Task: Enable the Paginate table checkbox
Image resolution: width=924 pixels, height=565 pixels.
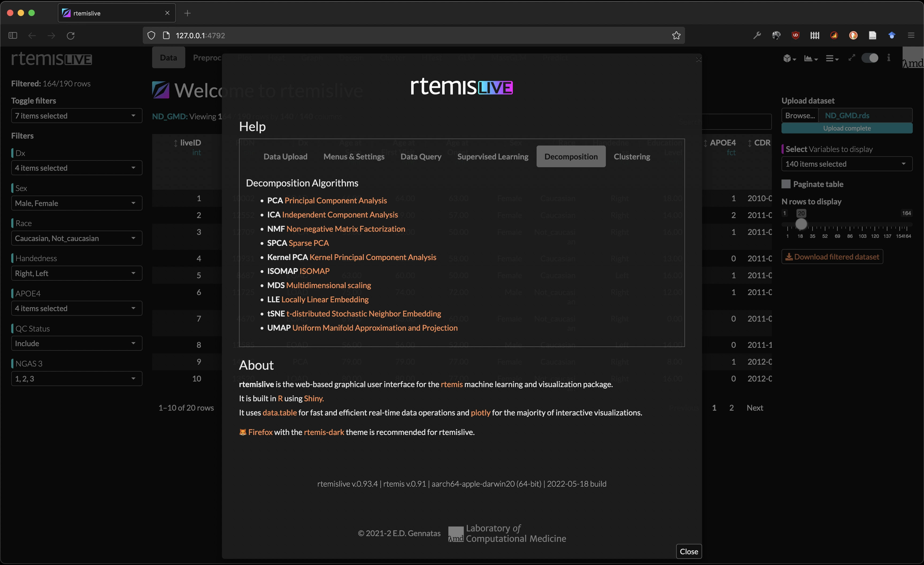Action: (x=786, y=184)
